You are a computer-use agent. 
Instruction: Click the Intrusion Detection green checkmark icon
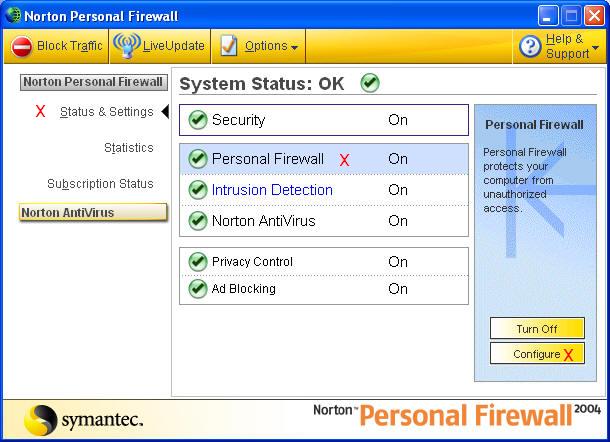pos(197,190)
